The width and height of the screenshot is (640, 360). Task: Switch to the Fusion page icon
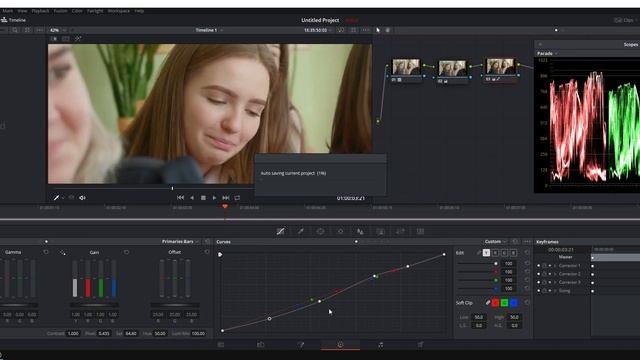pyautogui.click(x=301, y=345)
